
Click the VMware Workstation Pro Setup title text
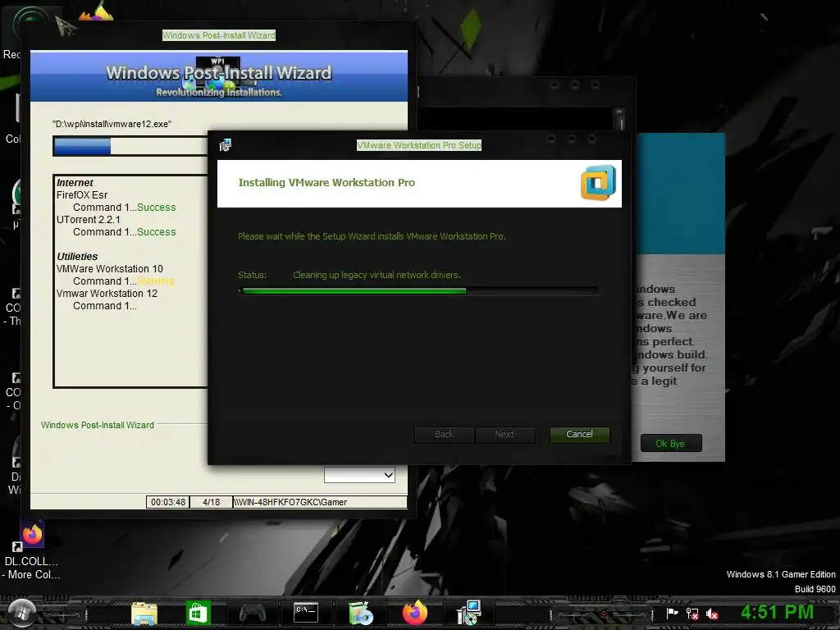[419, 145]
